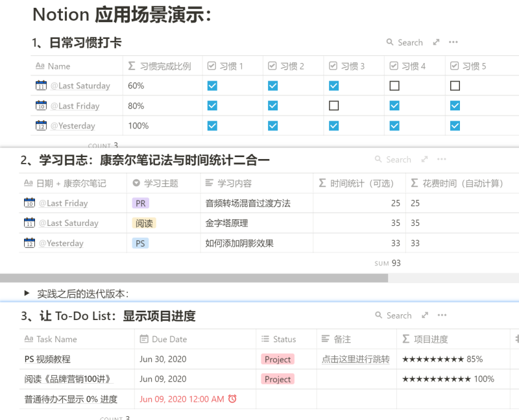This screenshot has height=420, width=519.
Task: Click the 时间统计（可选）column header
Action: 359,183
